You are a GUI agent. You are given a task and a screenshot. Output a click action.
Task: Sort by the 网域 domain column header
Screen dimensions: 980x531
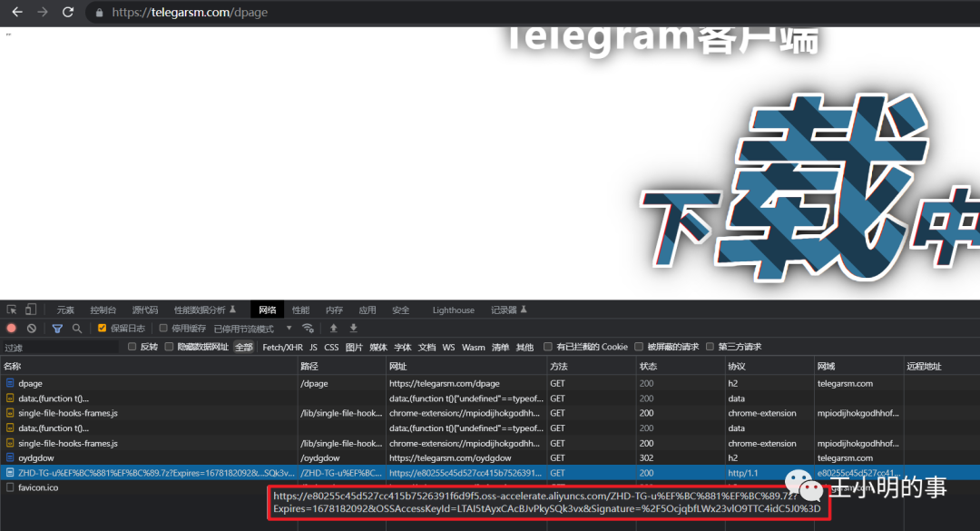[x=858, y=366]
